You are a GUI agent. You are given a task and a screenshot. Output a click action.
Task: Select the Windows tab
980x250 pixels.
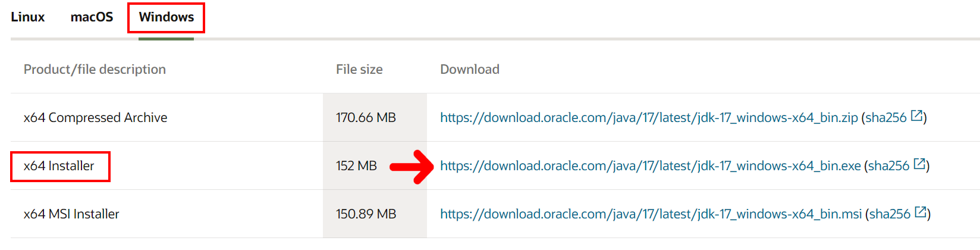[167, 17]
